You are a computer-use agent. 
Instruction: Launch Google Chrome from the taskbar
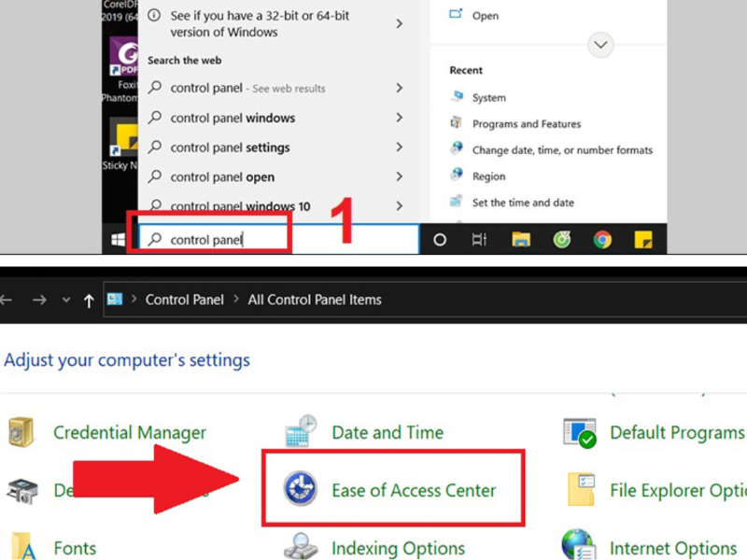pos(602,240)
